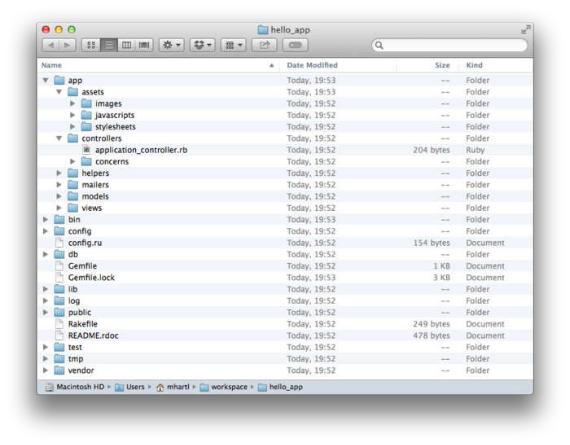Screen dimensions: 570x445
Task: Click the hello_app title folder icon
Action: (262, 30)
